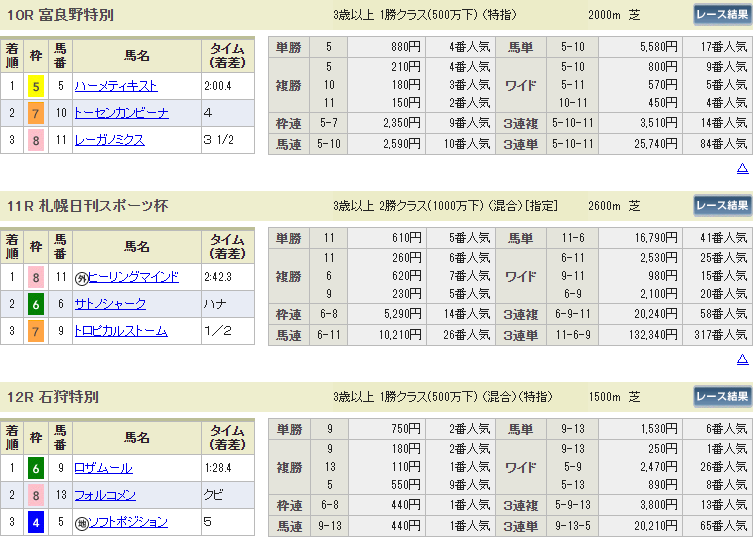Click the page-top triangle below 10R table
This screenshot has height=537, width=753.
tap(742, 168)
